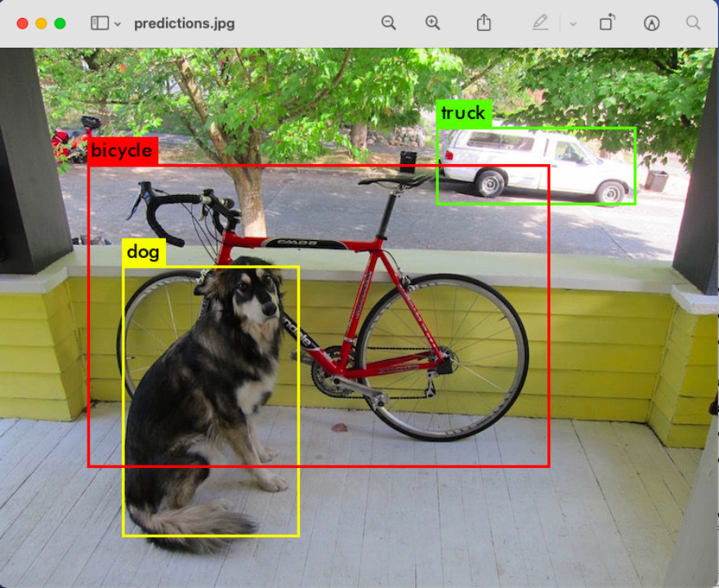719x588 pixels.
Task: Zoom in using the plus magnifier icon
Action: [432, 23]
